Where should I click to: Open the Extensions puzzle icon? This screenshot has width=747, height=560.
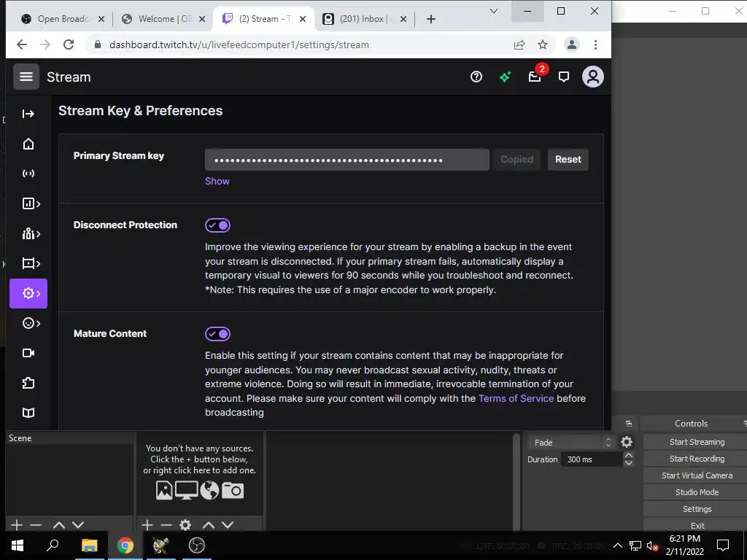28,383
